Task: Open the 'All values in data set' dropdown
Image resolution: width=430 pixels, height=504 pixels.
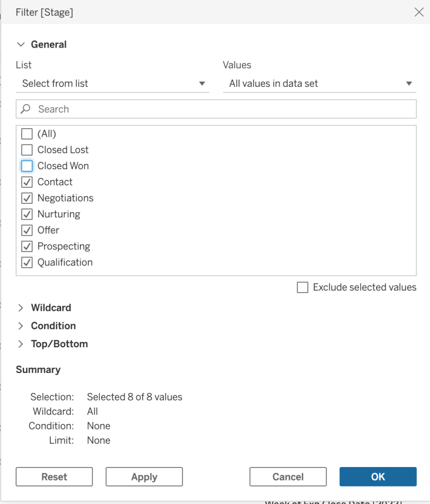Action: [x=319, y=83]
